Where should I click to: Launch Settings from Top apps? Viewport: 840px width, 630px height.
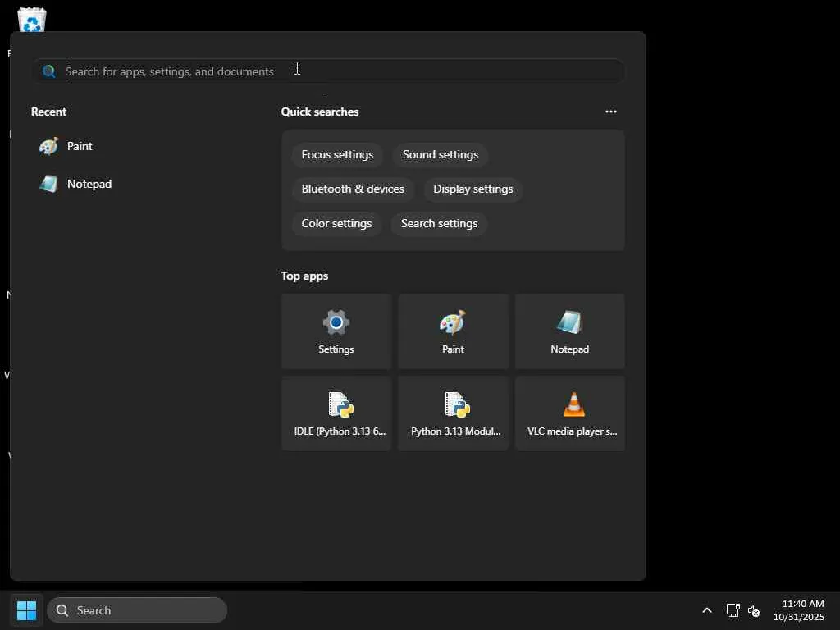coord(336,331)
